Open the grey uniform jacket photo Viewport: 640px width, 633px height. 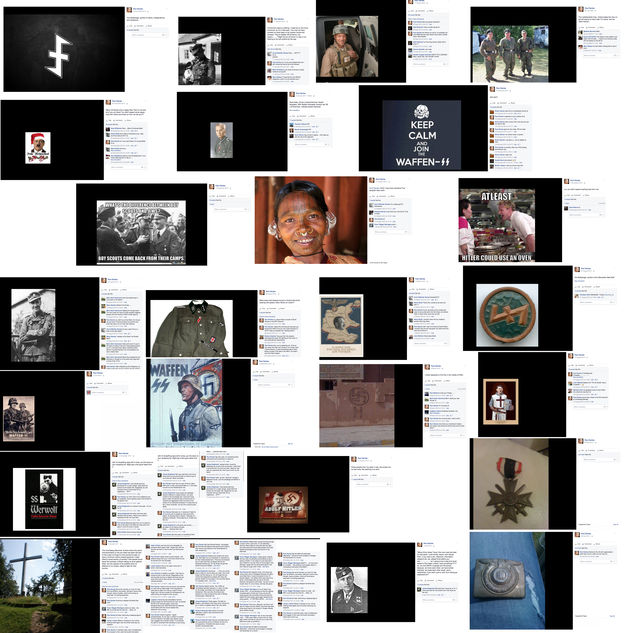click(191, 328)
